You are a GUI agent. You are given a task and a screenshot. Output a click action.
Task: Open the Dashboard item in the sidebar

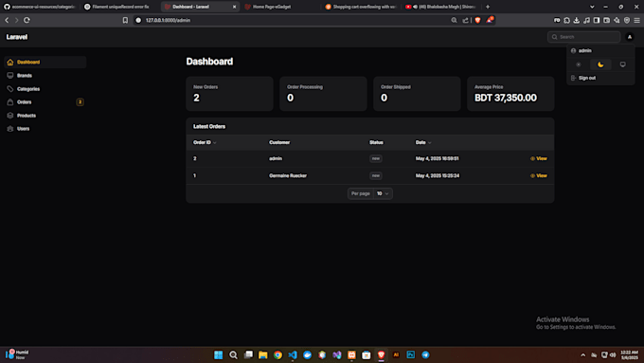coord(45,62)
